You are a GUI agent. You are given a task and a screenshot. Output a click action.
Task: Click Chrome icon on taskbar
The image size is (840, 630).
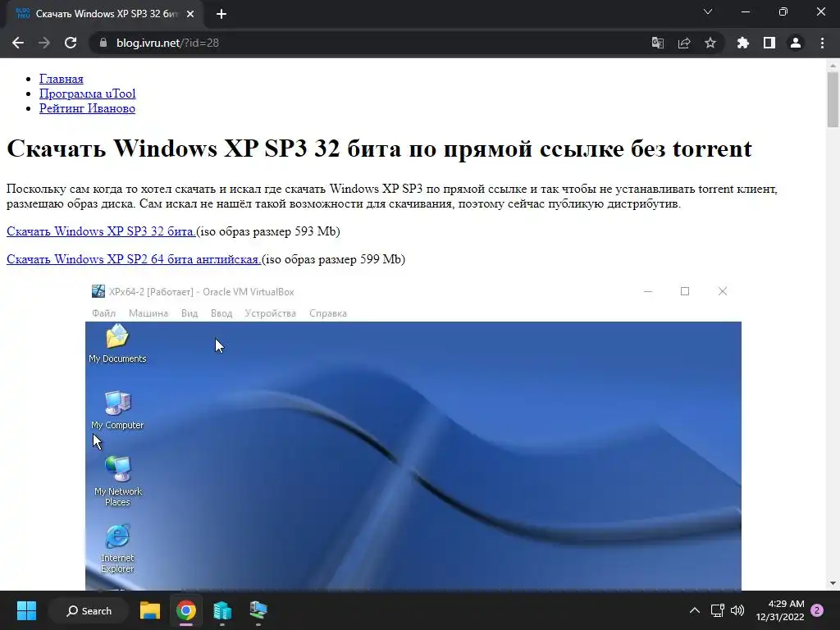tap(186, 610)
